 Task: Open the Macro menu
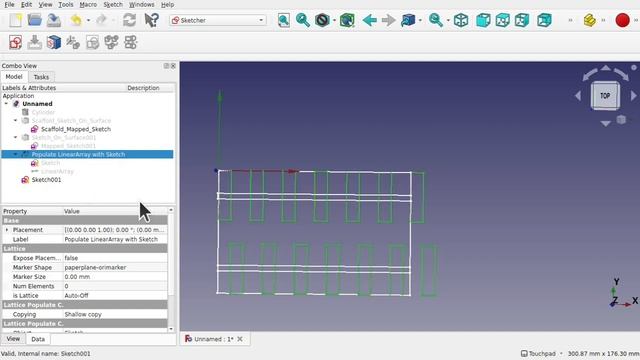(x=88, y=4)
